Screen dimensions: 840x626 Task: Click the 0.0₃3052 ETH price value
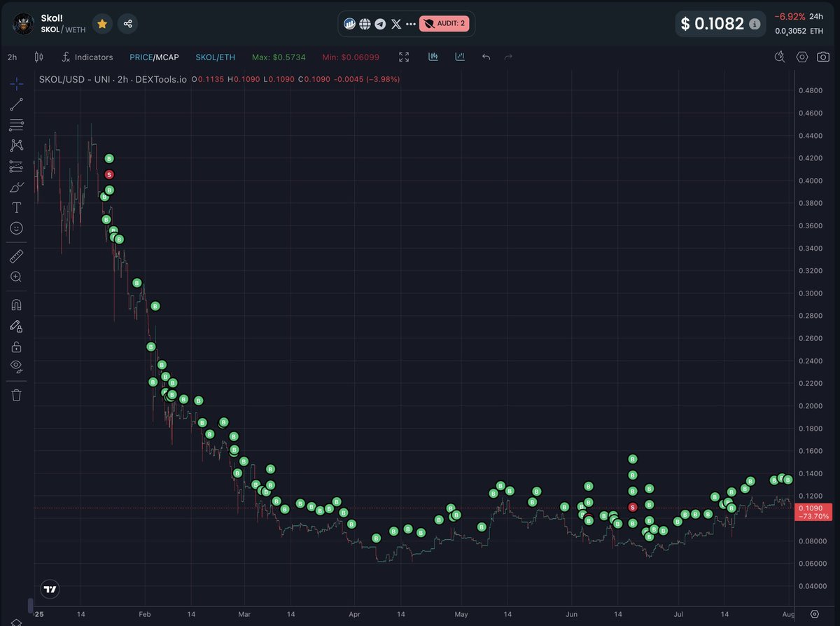(799, 31)
